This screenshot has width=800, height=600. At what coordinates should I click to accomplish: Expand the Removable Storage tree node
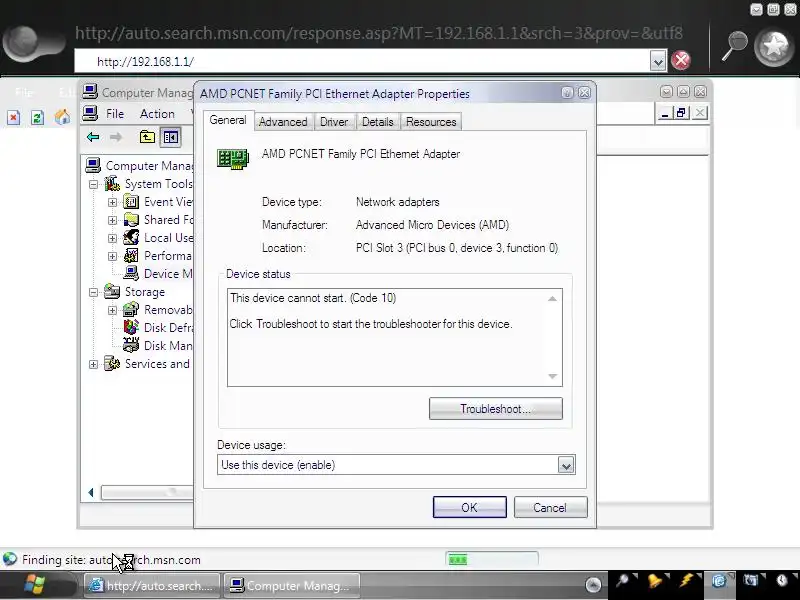tap(112, 310)
